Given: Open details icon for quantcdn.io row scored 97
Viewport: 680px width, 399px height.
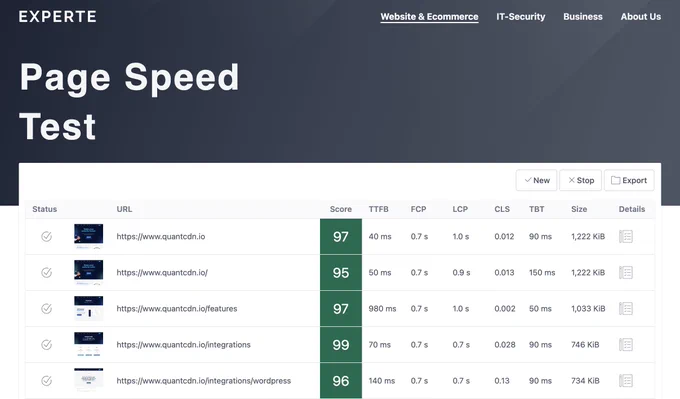Looking at the screenshot, I should (626, 236).
